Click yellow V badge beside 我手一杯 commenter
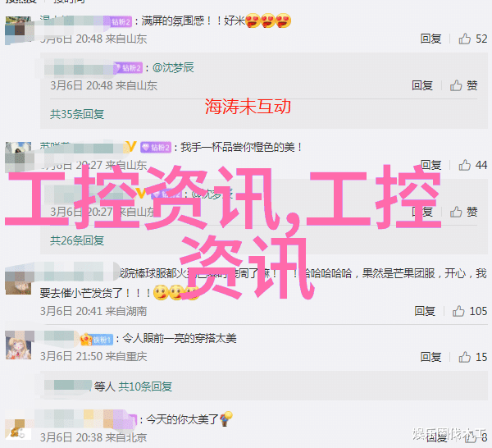The height and width of the screenshot is (448, 492). (131, 147)
